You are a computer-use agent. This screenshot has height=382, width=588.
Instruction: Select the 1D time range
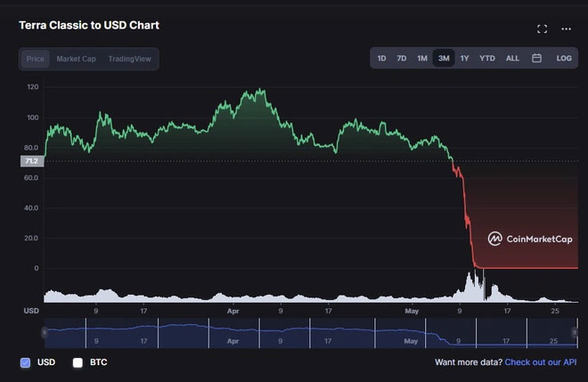[x=381, y=58]
